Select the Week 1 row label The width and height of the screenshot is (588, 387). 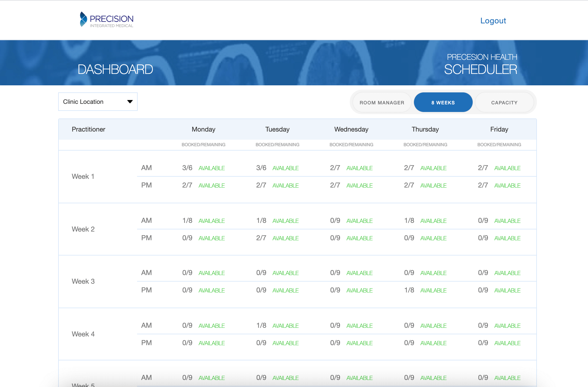[83, 176]
